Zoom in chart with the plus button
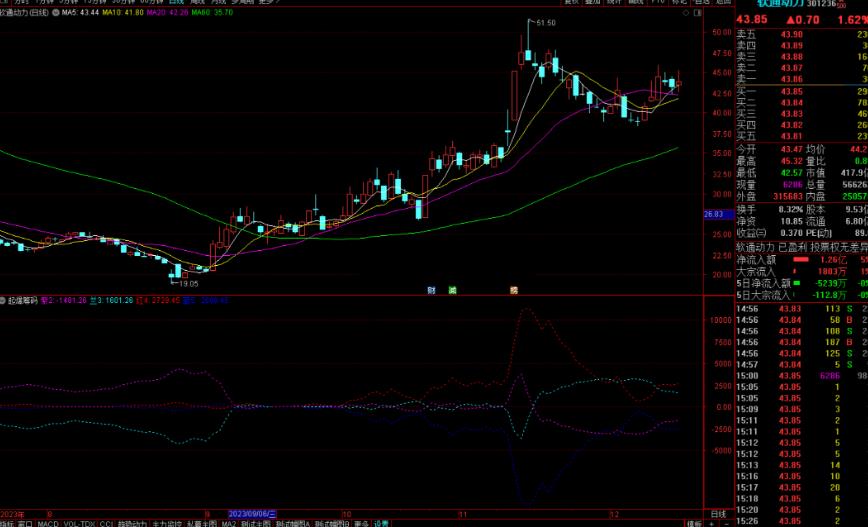This screenshot has height=527, width=868. [711, 523]
